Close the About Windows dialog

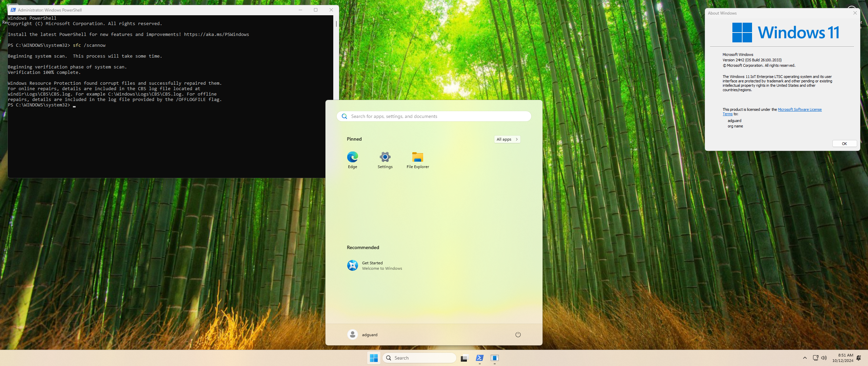tap(855, 13)
